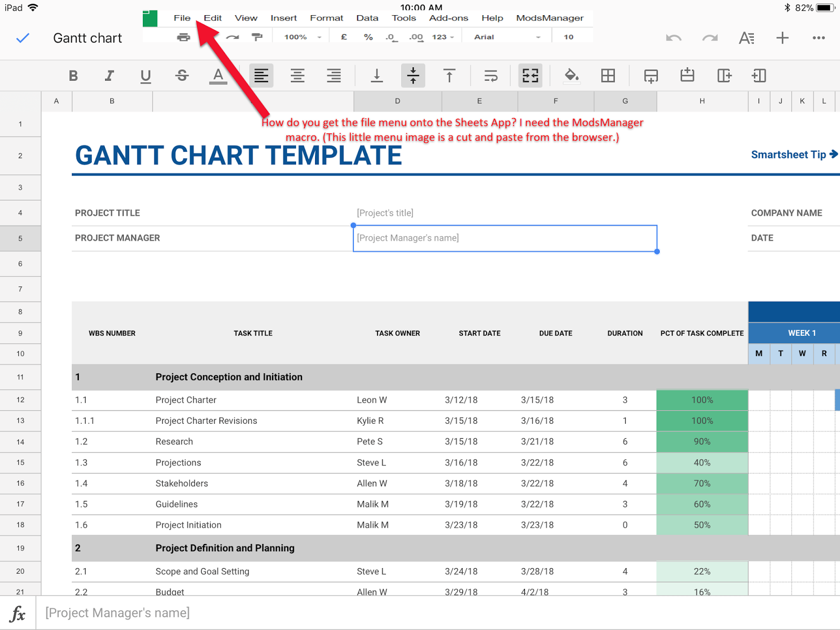Open the fill color picker
This screenshot has width=840, height=630.
(x=571, y=76)
